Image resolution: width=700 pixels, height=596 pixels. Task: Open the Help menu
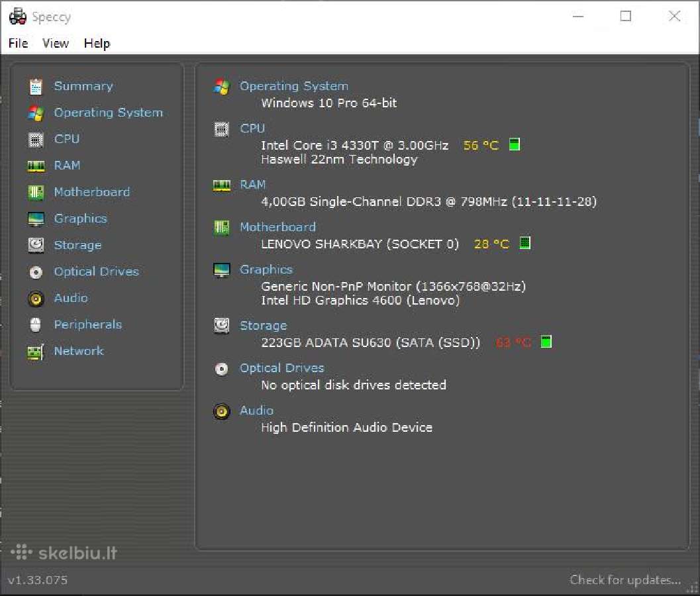pyautogui.click(x=97, y=43)
